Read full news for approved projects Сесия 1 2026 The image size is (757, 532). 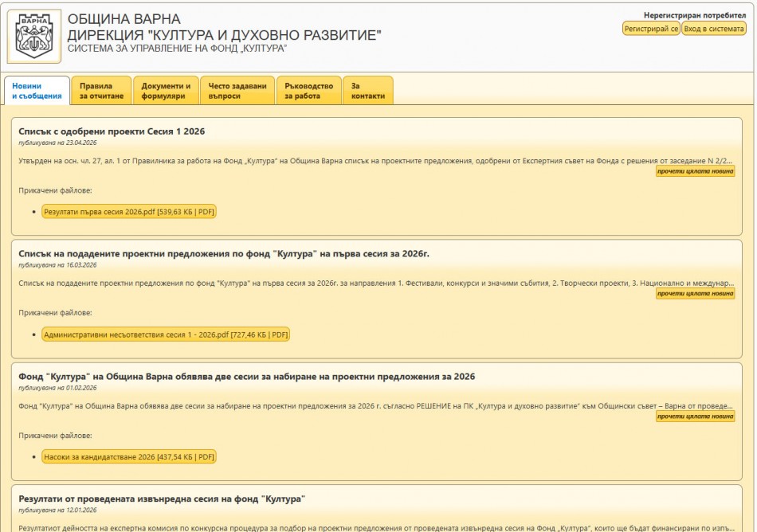tap(695, 171)
